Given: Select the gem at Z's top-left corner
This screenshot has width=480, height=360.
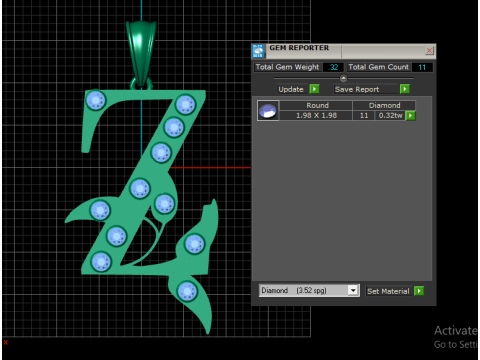Looking at the screenshot, I should [x=96, y=100].
